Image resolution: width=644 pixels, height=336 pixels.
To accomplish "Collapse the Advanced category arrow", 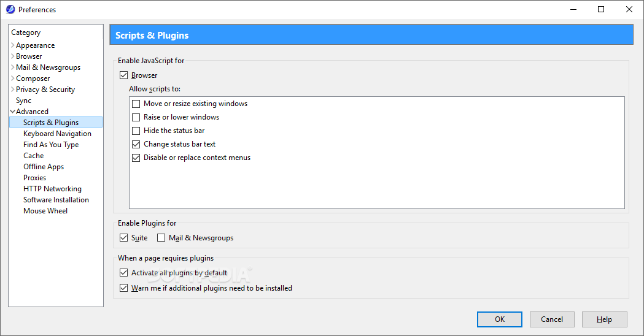I will (x=13, y=112).
